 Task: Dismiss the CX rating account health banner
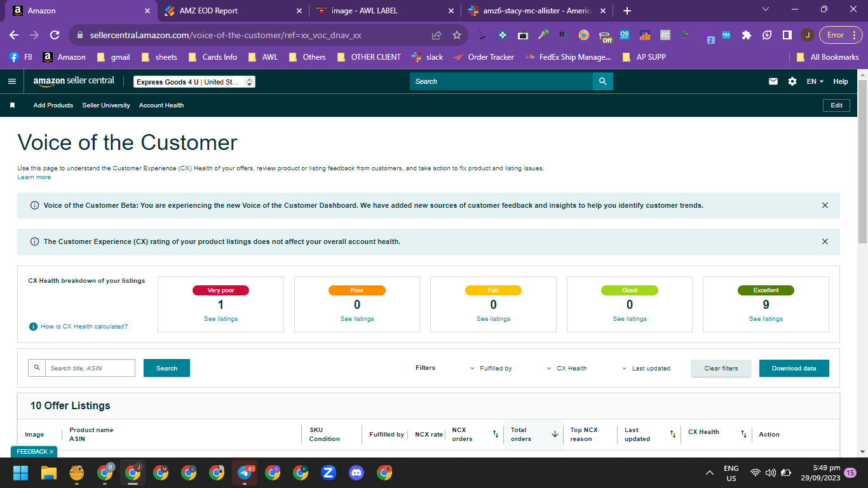[x=825, y=241]
